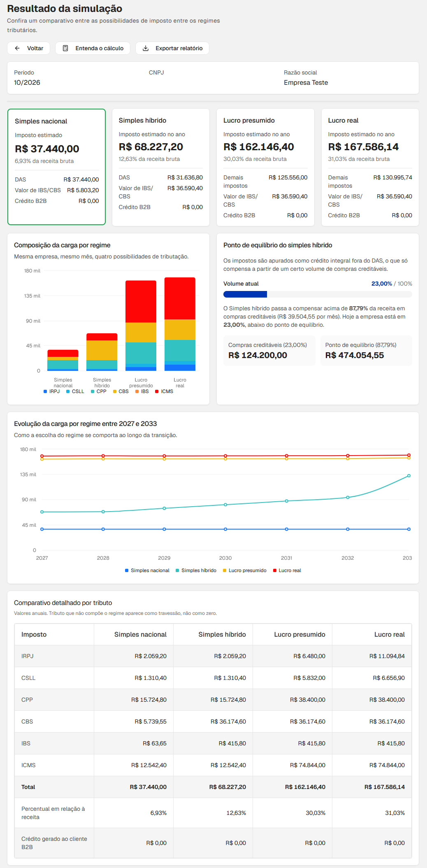
Task: Click the Crédito gerado ao cliente B2B row label
Action: pyautogui.click(x=54, y=843)
